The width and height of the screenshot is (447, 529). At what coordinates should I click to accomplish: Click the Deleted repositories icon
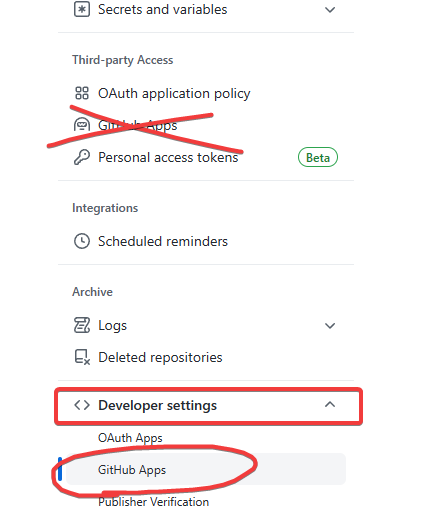(82, 357)
